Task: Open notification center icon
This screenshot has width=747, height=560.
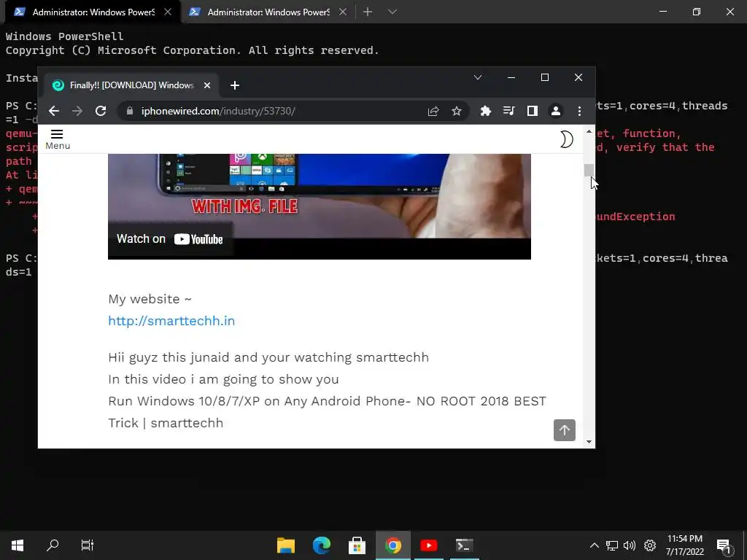Action: (724, 545)
